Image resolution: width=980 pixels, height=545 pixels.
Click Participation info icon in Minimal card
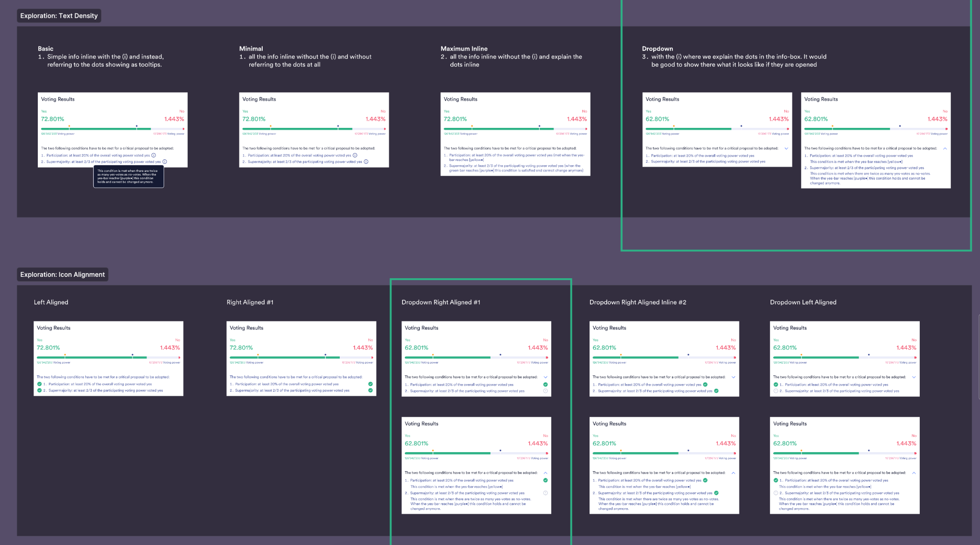(x=355, y=155)
